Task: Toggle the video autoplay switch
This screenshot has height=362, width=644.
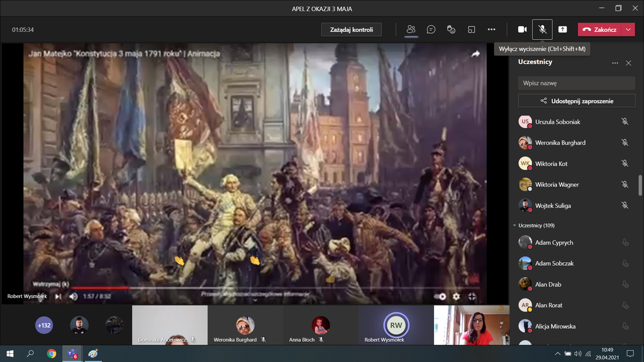Action: pyautogui.click(x=440, y=297)
